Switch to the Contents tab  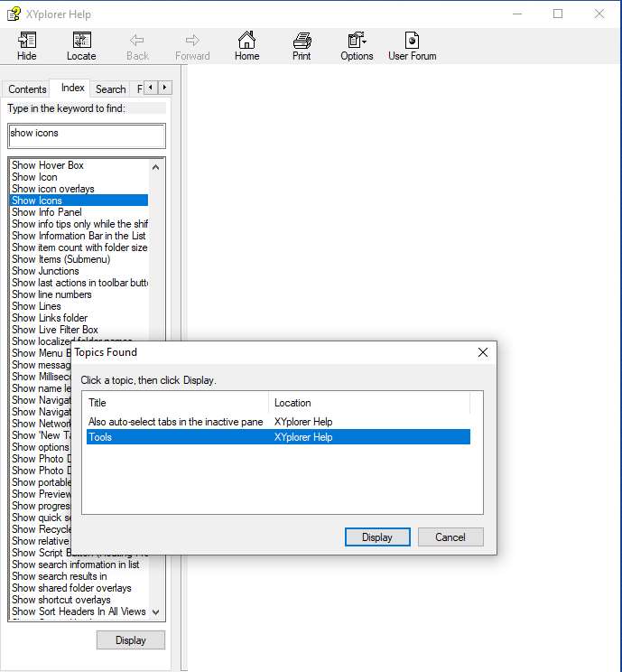click(x=27, y=89)
